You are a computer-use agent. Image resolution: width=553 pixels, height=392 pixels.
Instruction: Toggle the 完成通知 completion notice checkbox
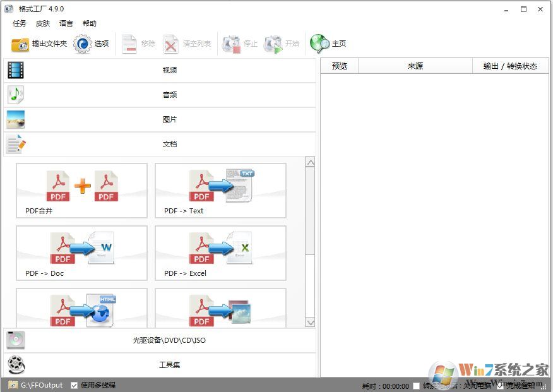pyautogui.click(x=500, y=386)
